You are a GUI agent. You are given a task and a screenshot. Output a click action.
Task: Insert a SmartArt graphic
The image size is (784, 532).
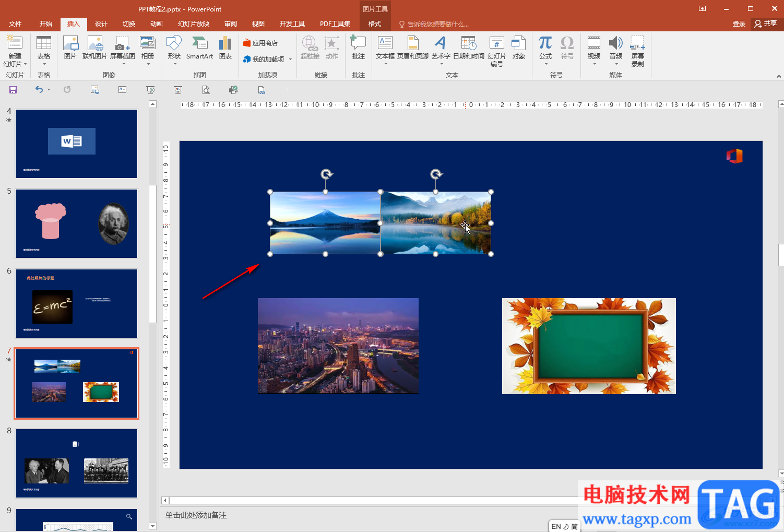pyautogui.click(x=199, y=48)
